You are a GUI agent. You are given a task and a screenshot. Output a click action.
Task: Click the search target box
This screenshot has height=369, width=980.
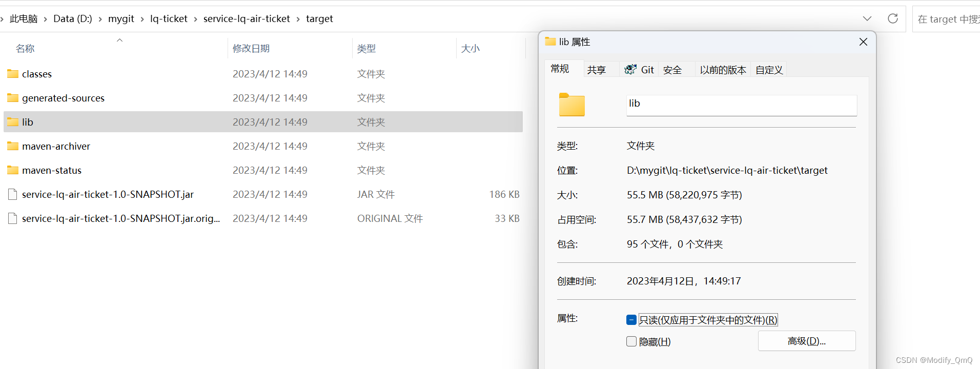point(946,19)
